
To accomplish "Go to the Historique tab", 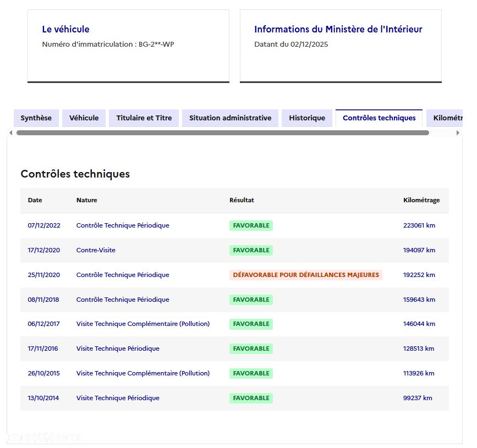I will coord(307,118).
